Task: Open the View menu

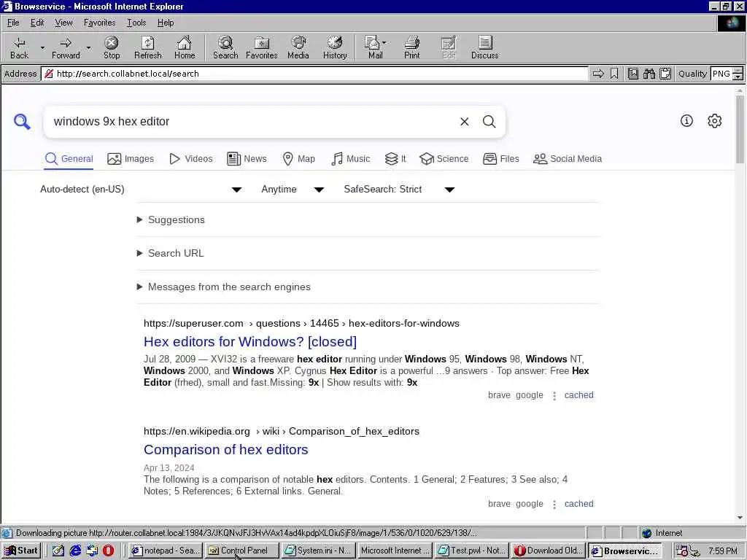Action: tap(64, 23)
